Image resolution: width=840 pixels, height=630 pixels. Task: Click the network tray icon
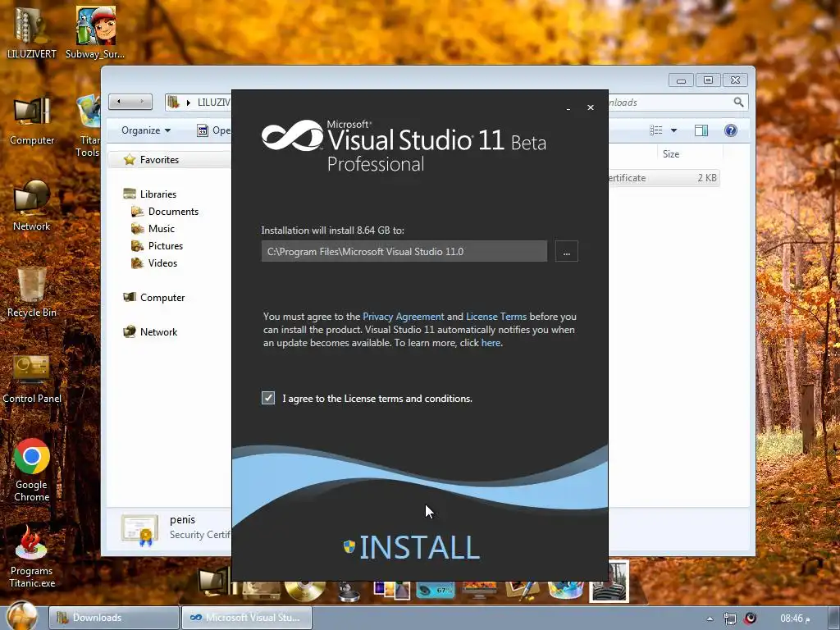point(729,619)
